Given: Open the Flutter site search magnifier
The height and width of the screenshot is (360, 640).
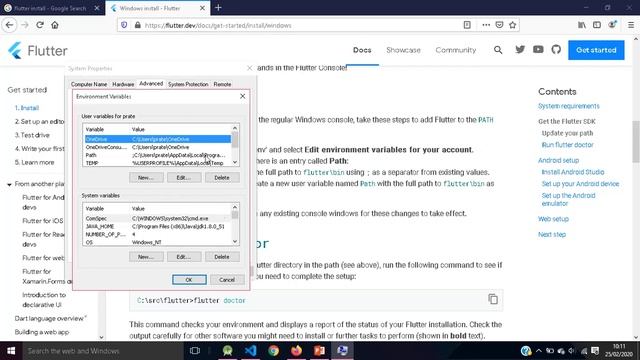Looking at the screenshot, I should tap(498, 50).
